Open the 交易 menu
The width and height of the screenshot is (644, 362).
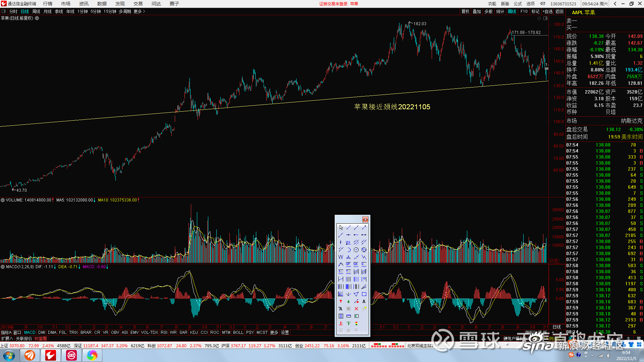pos(138,4)
